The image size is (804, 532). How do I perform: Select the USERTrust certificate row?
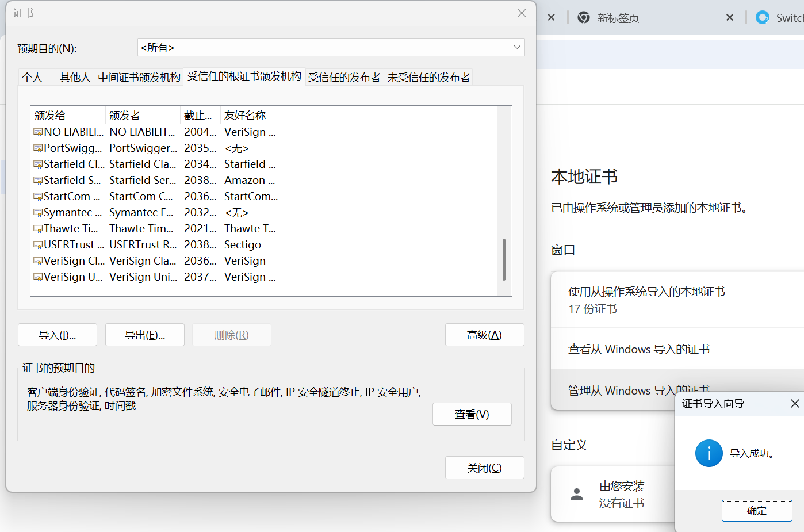[x=156, y=245]
